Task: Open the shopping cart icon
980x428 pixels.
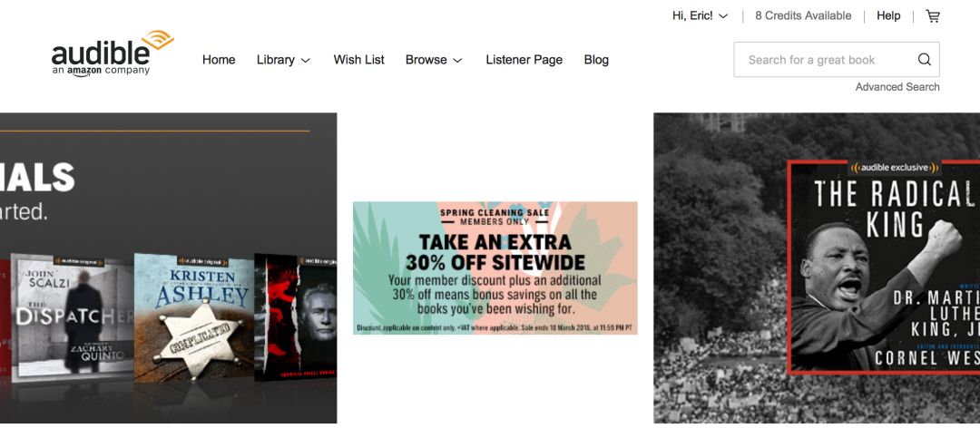Action: pyautogui.click(x=933, y=16)
